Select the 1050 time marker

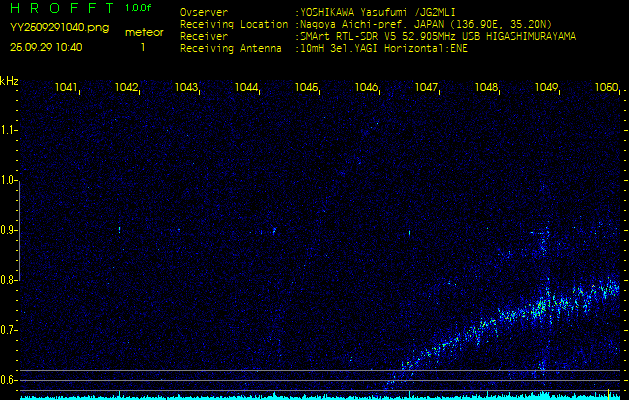(x=606, y=88)
